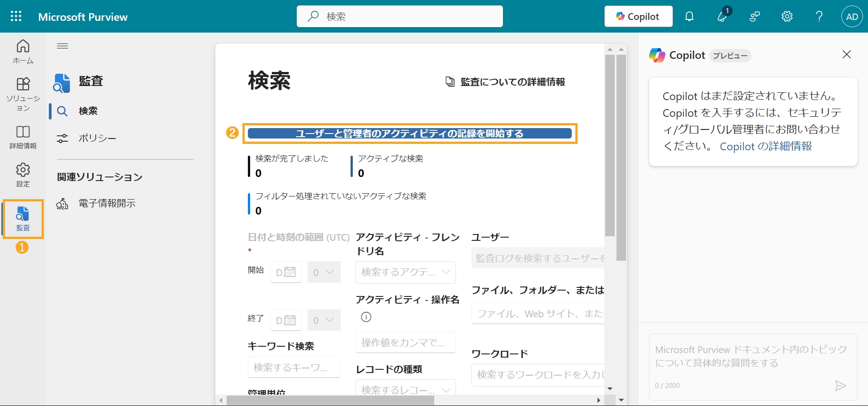Viewport: 868px width, 406px height.
Task: Open ソリューション in the left rail
Action: [x=23, y=94]
